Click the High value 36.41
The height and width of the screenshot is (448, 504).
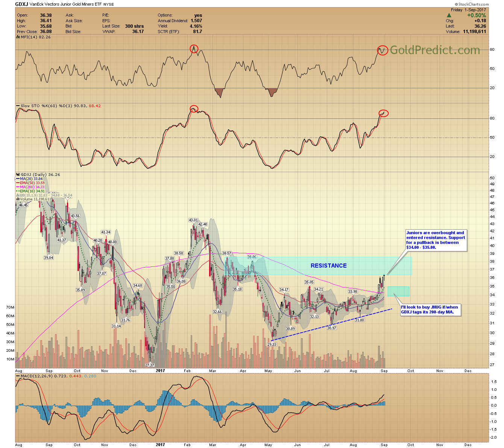pos(46,21)
